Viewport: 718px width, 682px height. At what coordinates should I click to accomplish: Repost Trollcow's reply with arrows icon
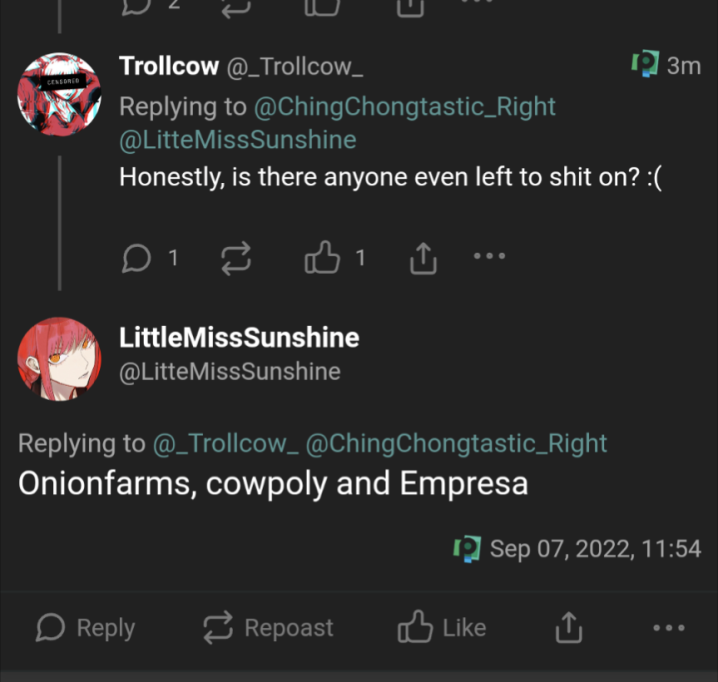(236, 258)
